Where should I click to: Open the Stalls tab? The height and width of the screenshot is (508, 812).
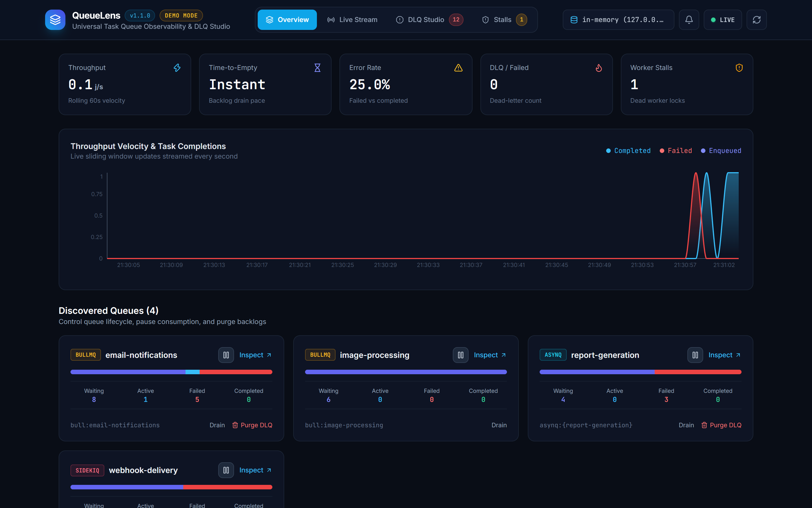coord(504,20)
